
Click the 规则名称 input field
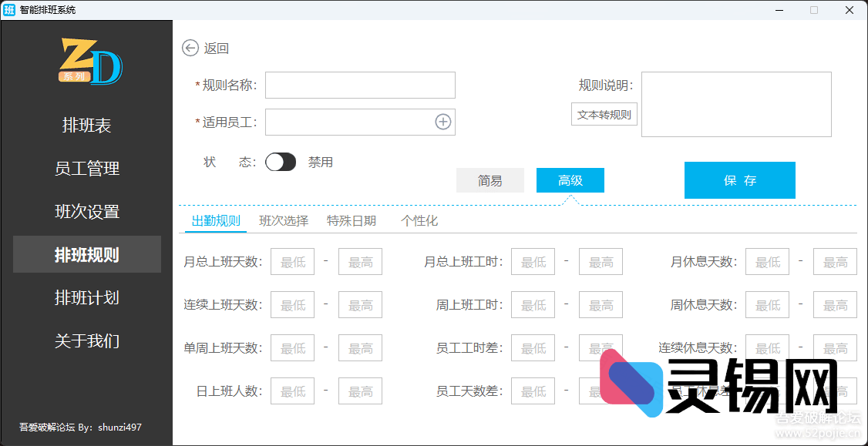point(360,85)
